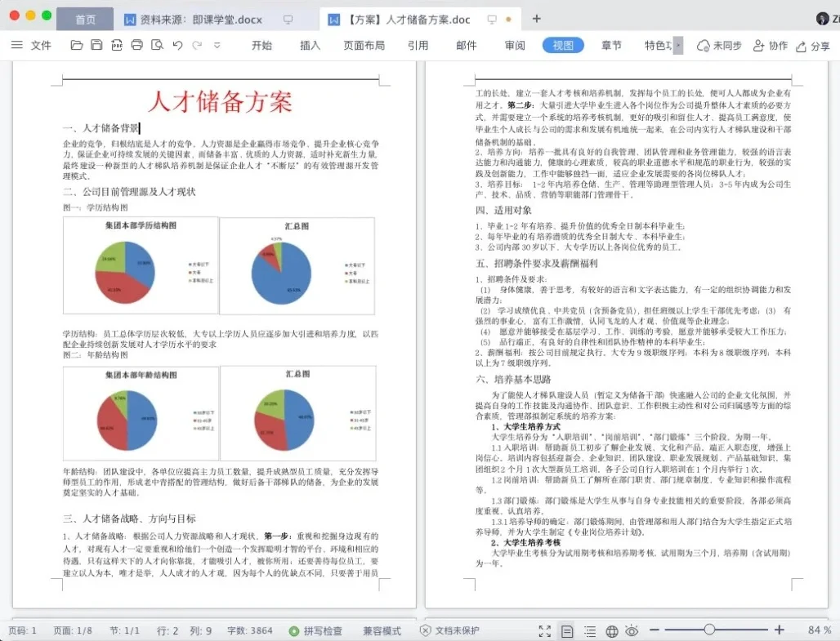Switch to web layout view icon
This screenshot has height=641, width=840.
click(x=612, y=631)
